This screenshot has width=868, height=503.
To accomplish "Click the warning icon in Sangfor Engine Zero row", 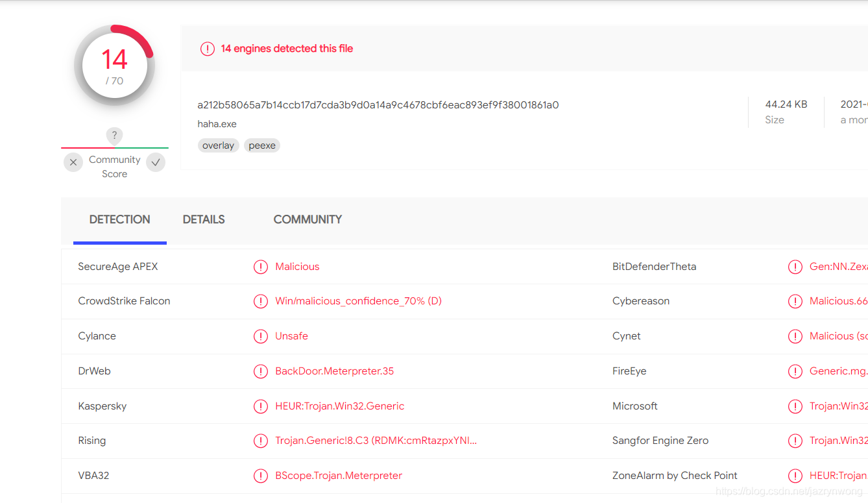I will coord(795,441).
